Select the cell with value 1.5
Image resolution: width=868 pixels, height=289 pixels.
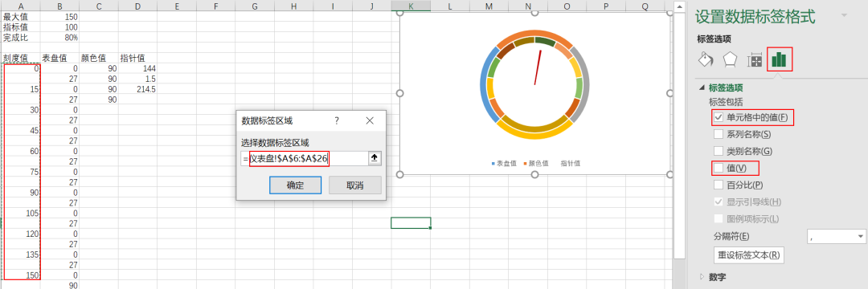pyautogui.click(x=138, y=79)
